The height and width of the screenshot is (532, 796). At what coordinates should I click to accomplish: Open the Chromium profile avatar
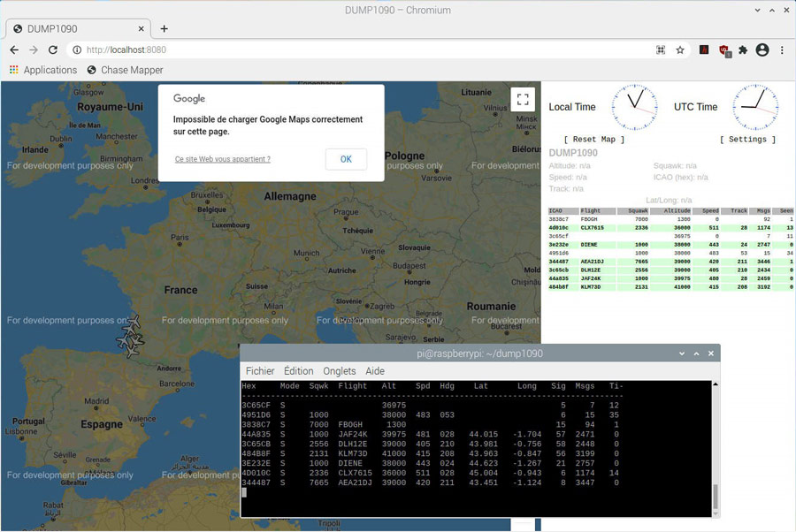tap(762, 49)
